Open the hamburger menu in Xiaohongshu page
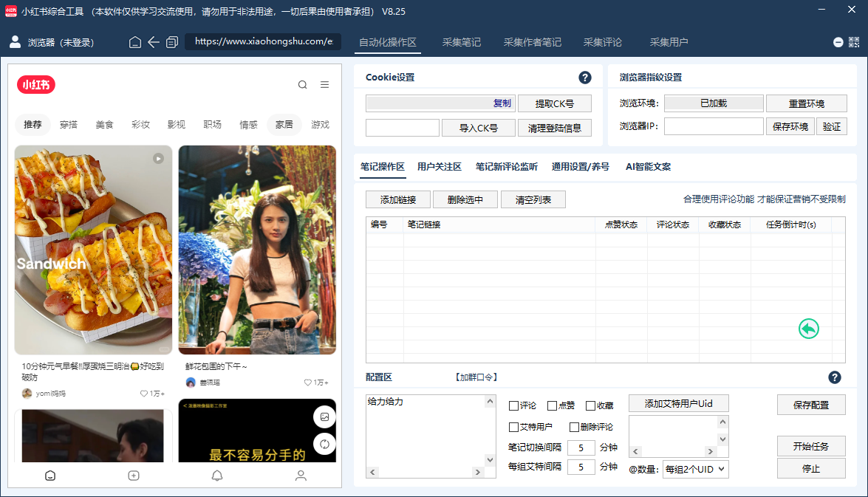Viewport: 868px width, 497px height. click(324, 85)
